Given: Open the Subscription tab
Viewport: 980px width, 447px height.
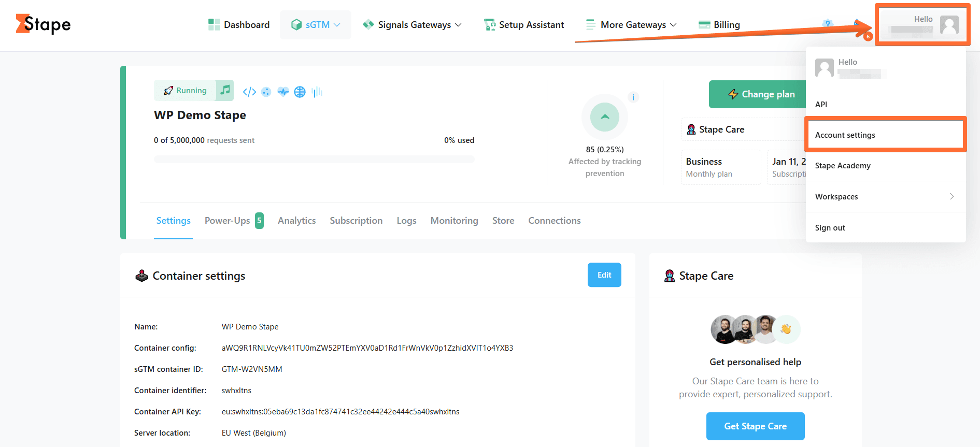Looking at the screenshot, I should point(357,221).
